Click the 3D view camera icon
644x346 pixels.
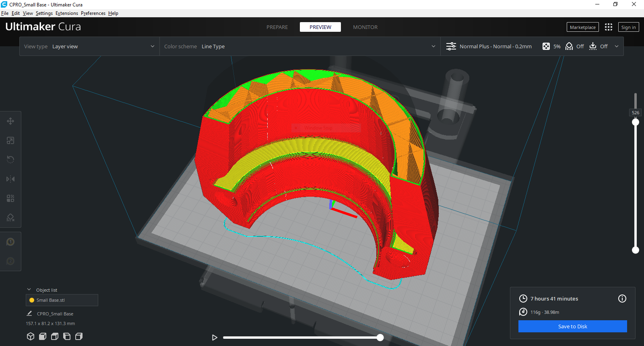(31, 336)
